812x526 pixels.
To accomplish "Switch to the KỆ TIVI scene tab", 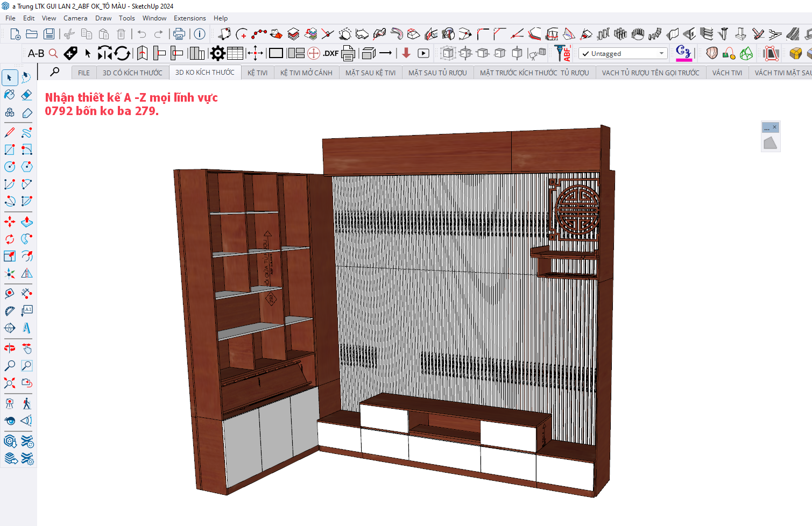I will [x=257, y=73].
